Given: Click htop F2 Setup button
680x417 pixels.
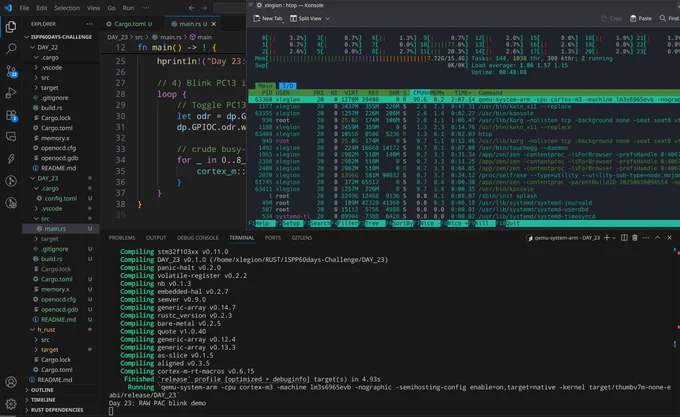Looking at the screenshot, I should click(290, 223).
